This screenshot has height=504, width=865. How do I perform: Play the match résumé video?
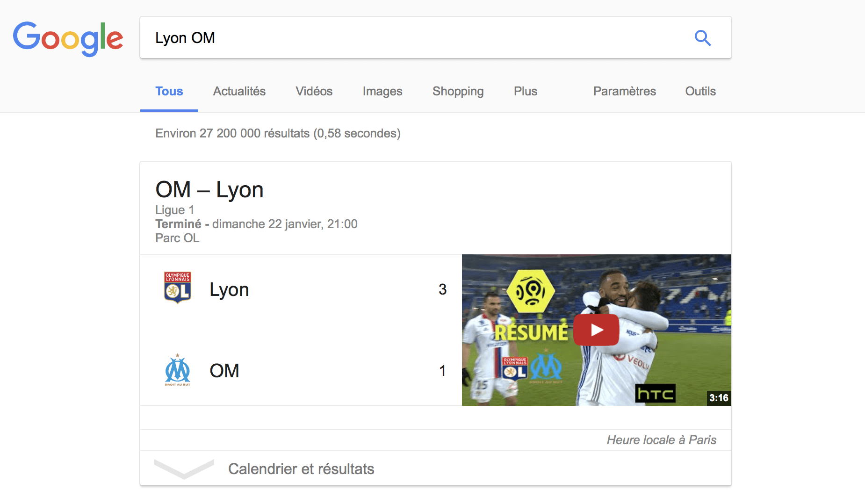(x=596, y=330)
